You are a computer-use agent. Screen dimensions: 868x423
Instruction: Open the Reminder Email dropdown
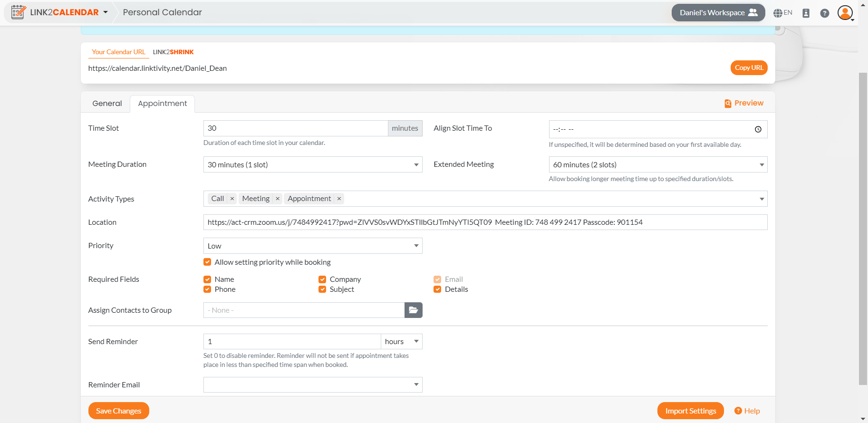click(313, 385)
